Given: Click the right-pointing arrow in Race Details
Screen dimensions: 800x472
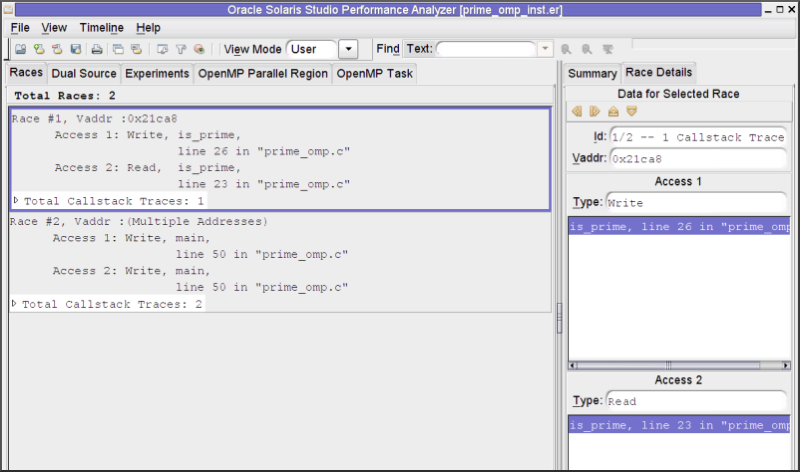Looking at the screenshot, I should (x=594, y=111).
